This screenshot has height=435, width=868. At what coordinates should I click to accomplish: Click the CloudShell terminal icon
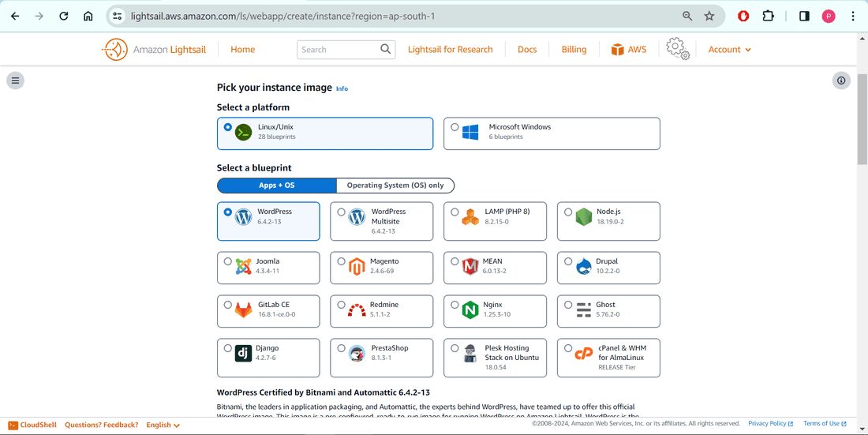click(x=13, y=425)
